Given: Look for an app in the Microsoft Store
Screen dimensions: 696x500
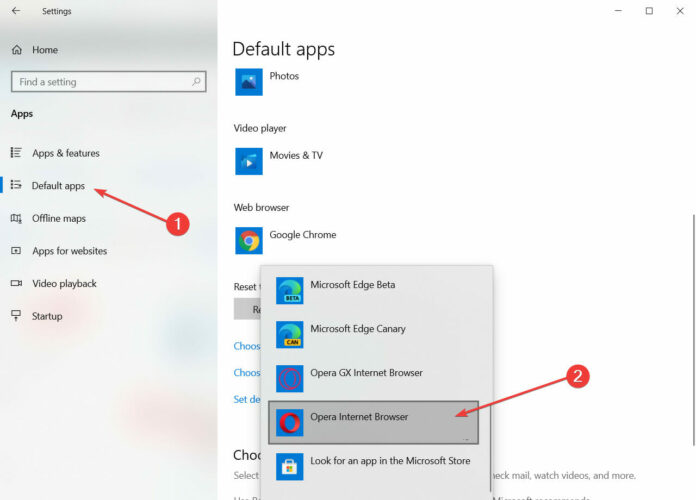Looking at the screenshot, I should [390, 460].
